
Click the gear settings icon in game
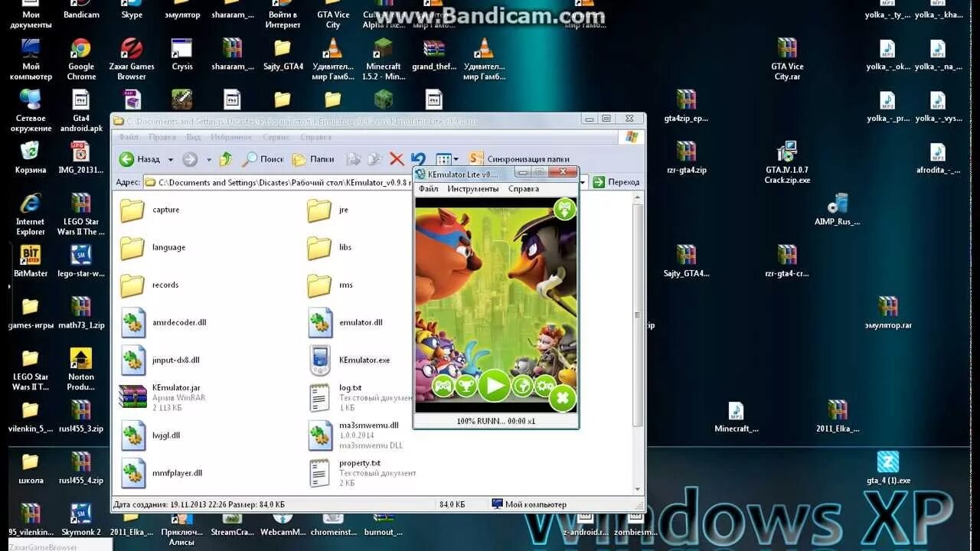(x=545, y=386)
